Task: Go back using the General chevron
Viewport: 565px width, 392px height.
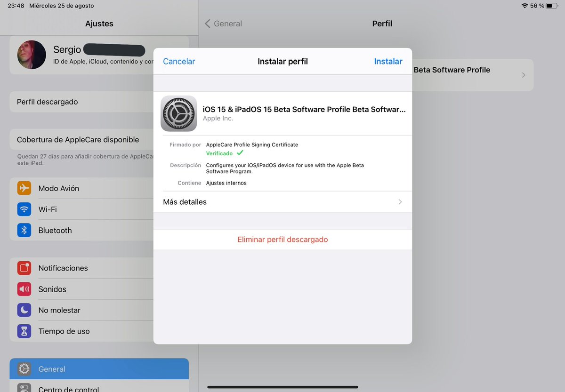Action: tap(207, 23)
